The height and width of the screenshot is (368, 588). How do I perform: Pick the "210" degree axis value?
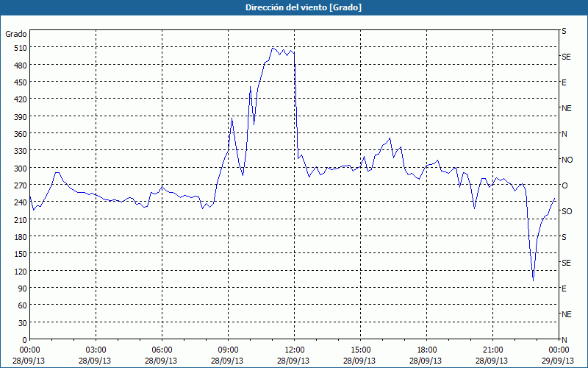coord(21,219)
